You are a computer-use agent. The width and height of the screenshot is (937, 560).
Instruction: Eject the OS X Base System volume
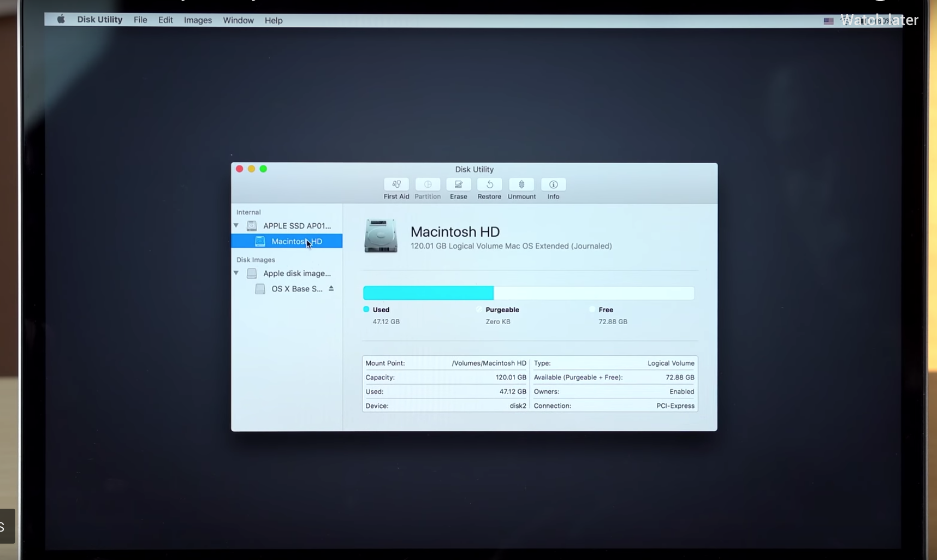pos(331,288)
